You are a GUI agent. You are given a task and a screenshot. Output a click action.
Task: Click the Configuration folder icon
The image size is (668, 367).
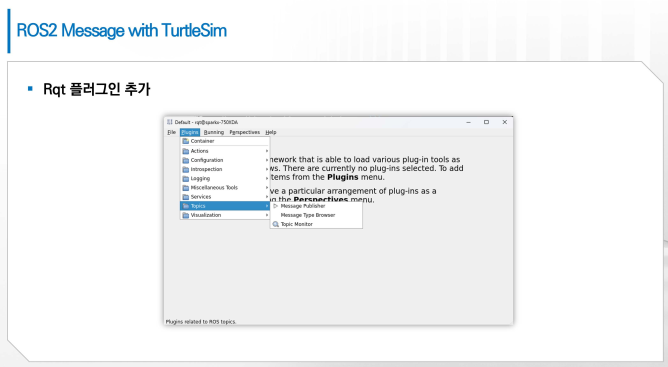coord(186,160)
